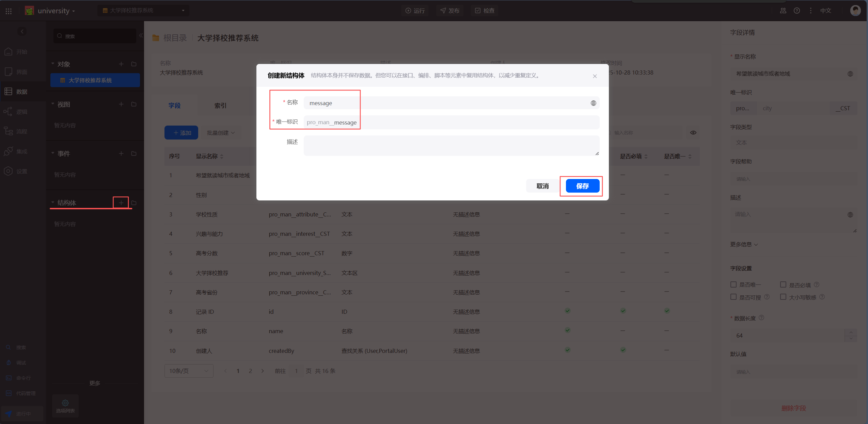
Task: Open the apps grid menu icon
Action: pos(9,11)
